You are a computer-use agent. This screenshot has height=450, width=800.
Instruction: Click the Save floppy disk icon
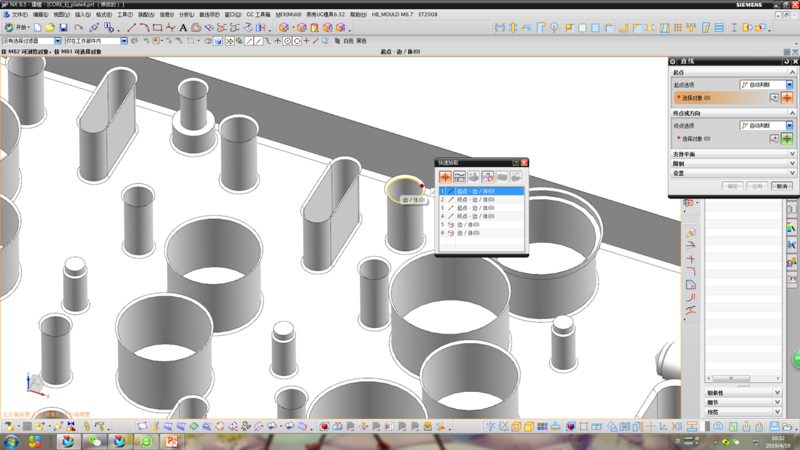pyautogui.click(x=63, y=28)
